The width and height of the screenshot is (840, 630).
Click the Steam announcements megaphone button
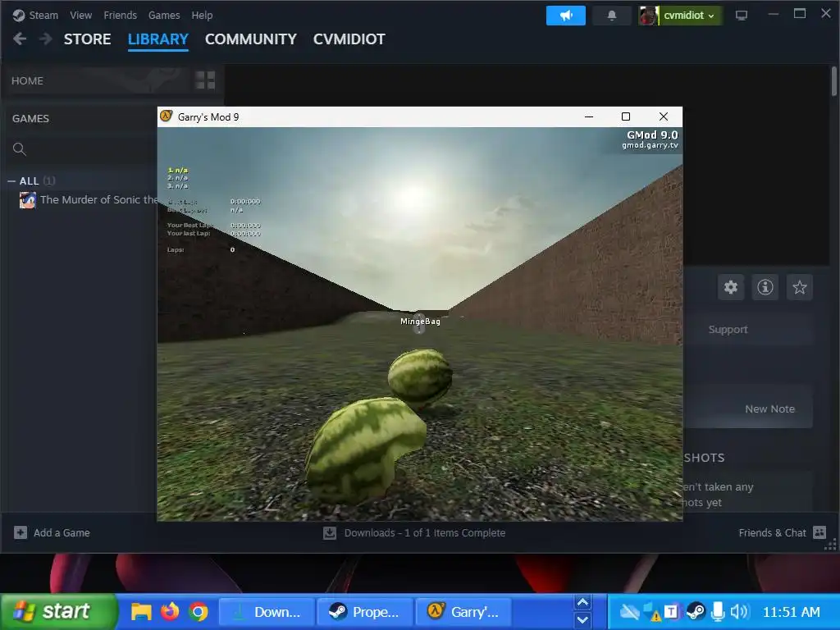tap(566, 16)
